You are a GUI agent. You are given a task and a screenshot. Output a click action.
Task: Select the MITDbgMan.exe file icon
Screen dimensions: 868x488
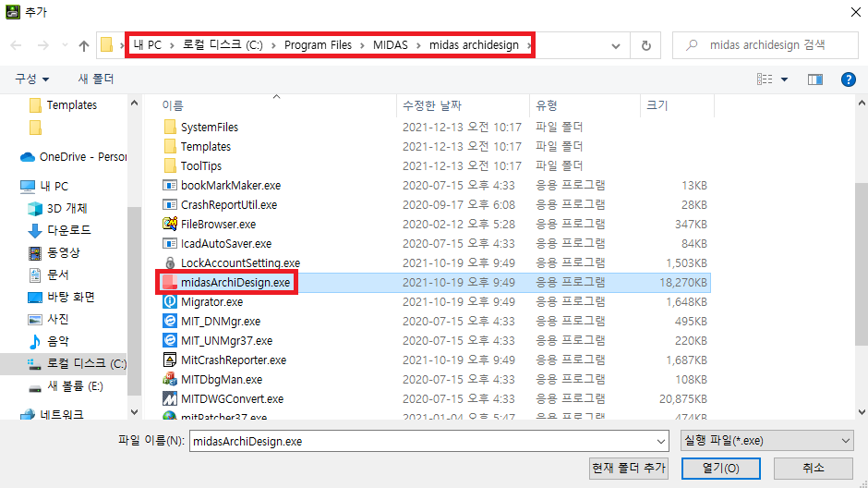[169, 379]
